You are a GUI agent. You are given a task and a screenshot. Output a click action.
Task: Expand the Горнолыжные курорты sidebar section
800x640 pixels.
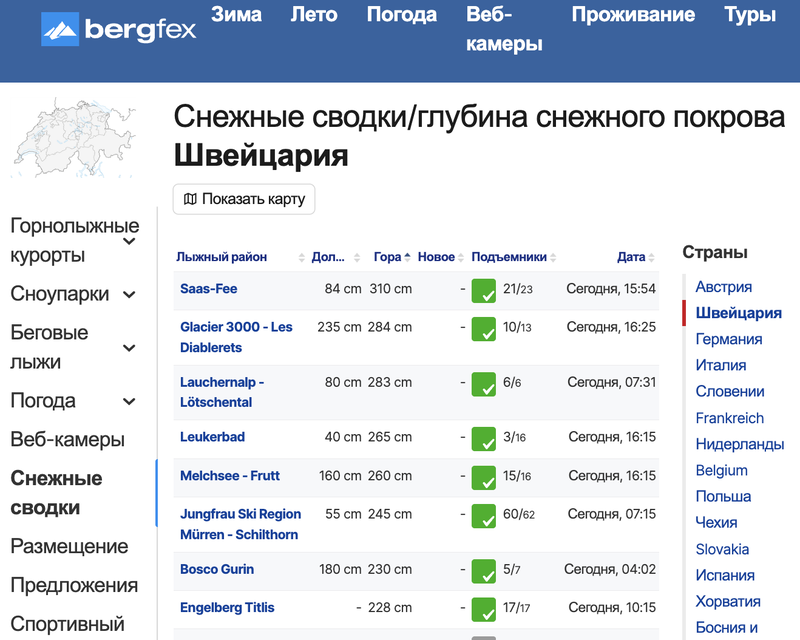(129, 241)
